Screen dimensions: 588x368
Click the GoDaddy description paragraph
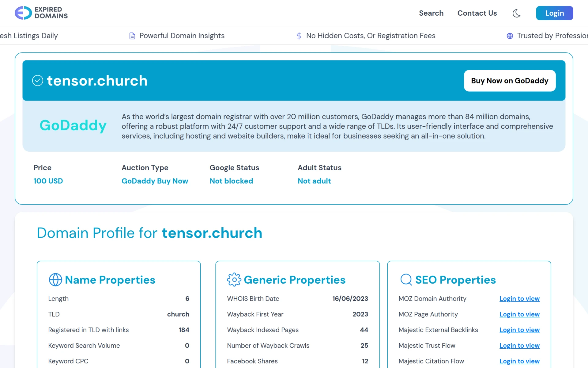(337, 126)
